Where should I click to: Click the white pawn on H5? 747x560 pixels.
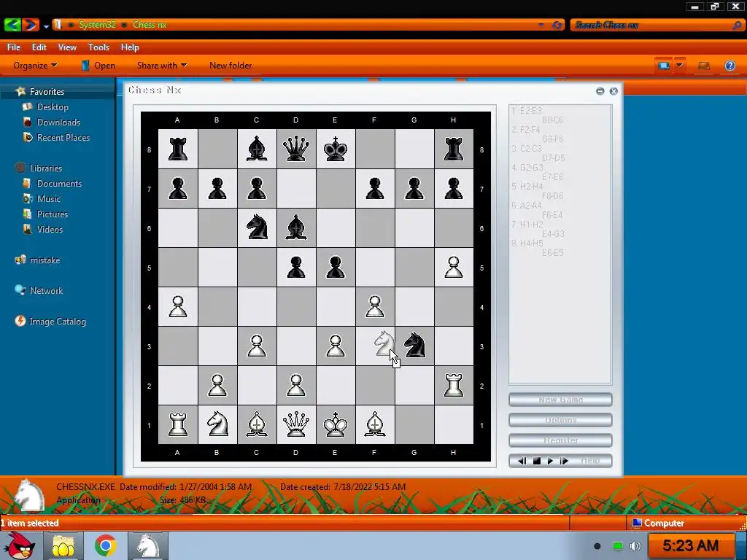(454, 267)
